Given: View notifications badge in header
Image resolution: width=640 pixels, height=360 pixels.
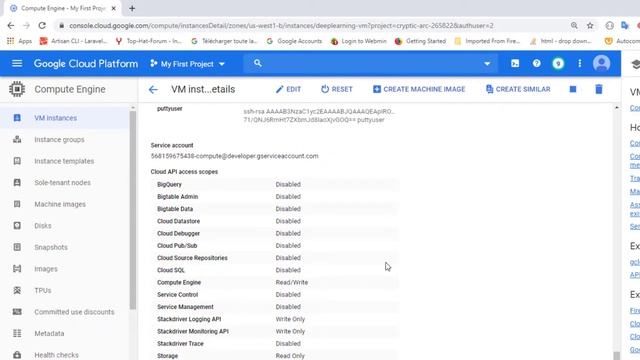Looking at the screenshot, I should [558, 63].
